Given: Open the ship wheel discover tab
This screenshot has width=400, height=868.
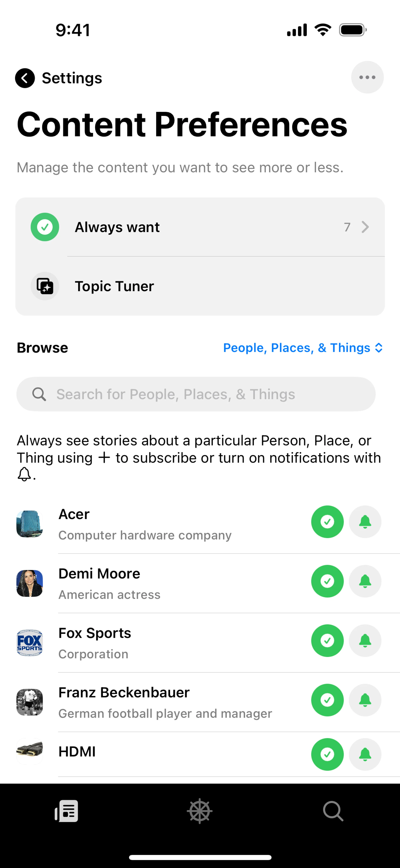Looking at the screenshot, I should tap(200, 811).
